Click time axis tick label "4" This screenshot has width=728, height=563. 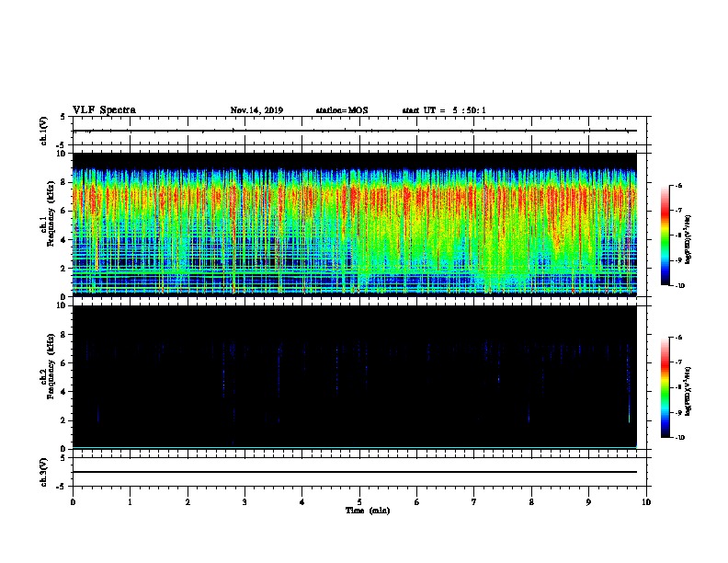pos(302,501)
